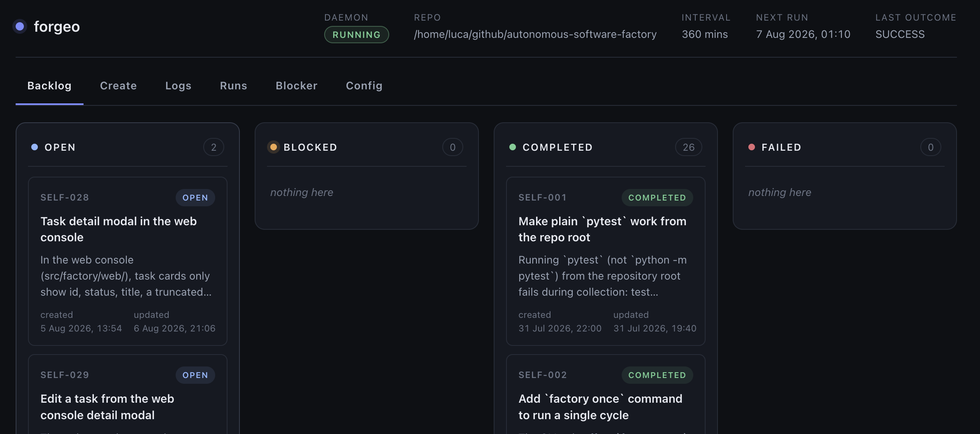
Task: Click the SELF-001 description about running pytest
Action: coord(602,276)
